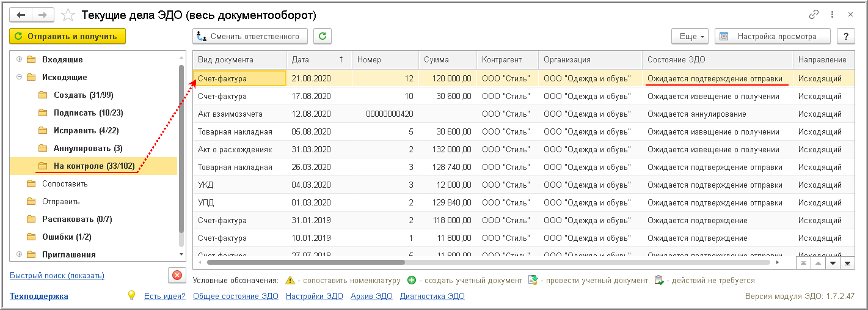Clear quick search with red X button
Viewport: 868px width, 310px height.
(177, 275)
